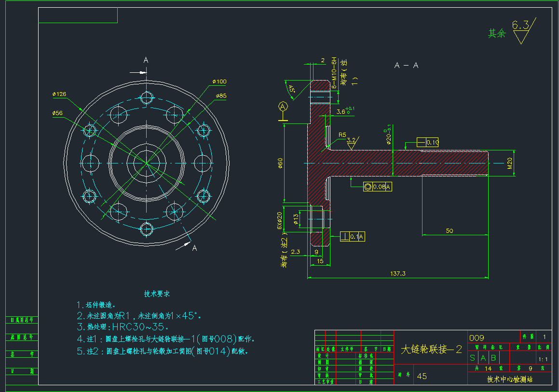Screen dimensions: 559x392
Task: Click the ø100 diameter dimension label
Action: [219, 81]
